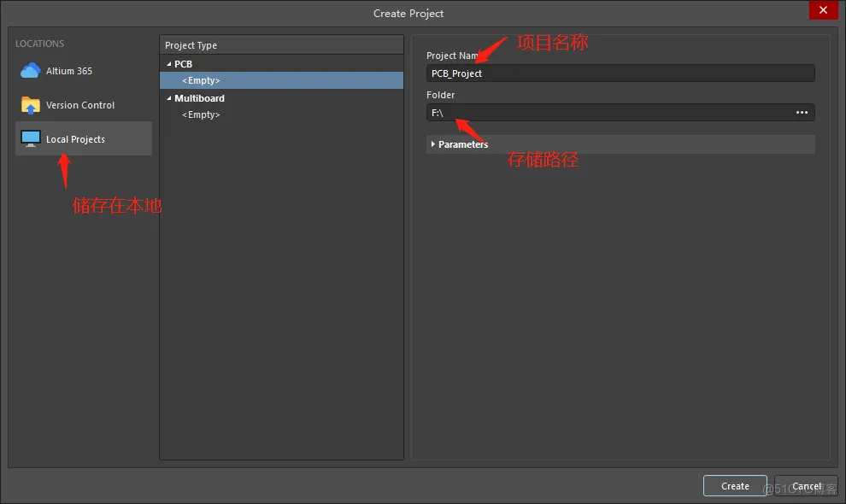Image resolution: width=846 pixels, height=504 pixels.
Task: Click the Cancel button
Action: pyautogui.click(x=806, y=486)
